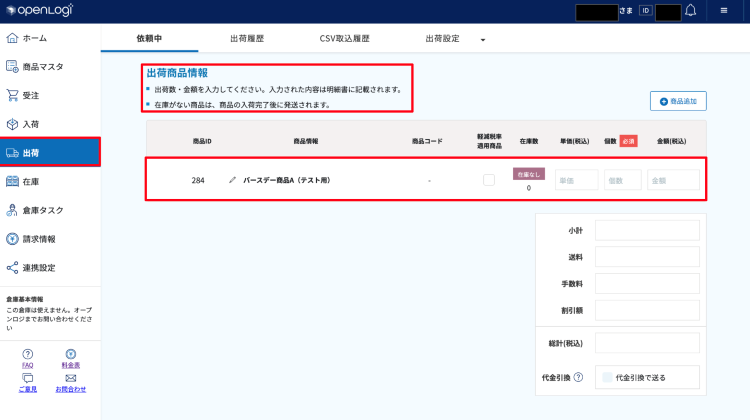
Task: Click the 出荷 truck icon
Action: 12,153
